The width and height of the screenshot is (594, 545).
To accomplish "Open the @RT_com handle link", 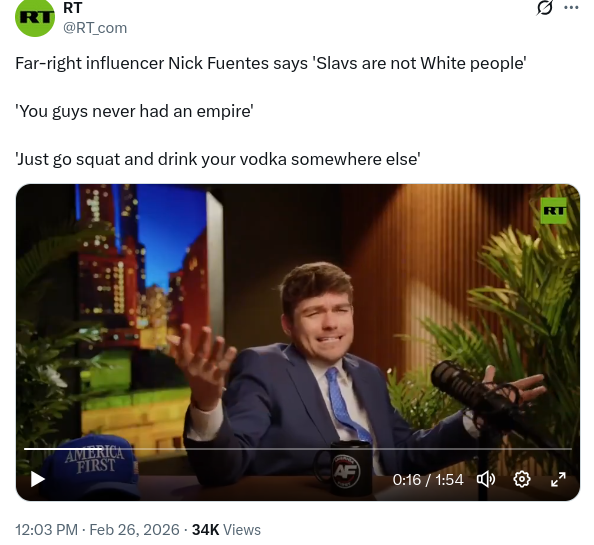I will click(x=95, y=28).
